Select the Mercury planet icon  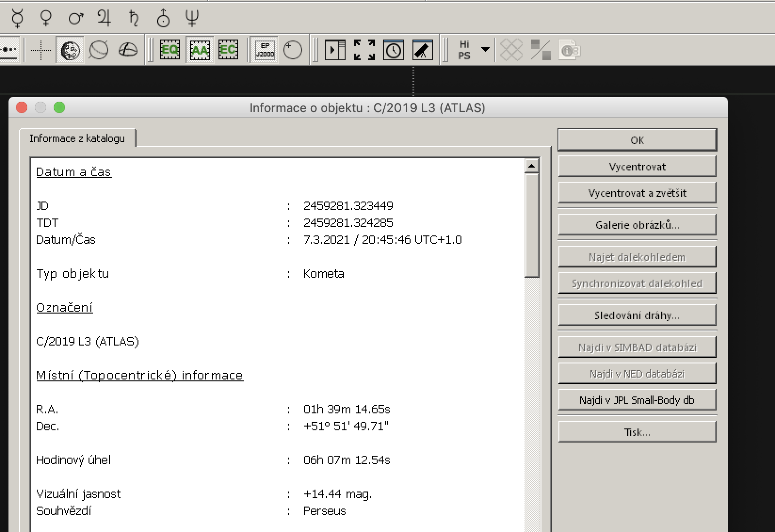[17, 18]
